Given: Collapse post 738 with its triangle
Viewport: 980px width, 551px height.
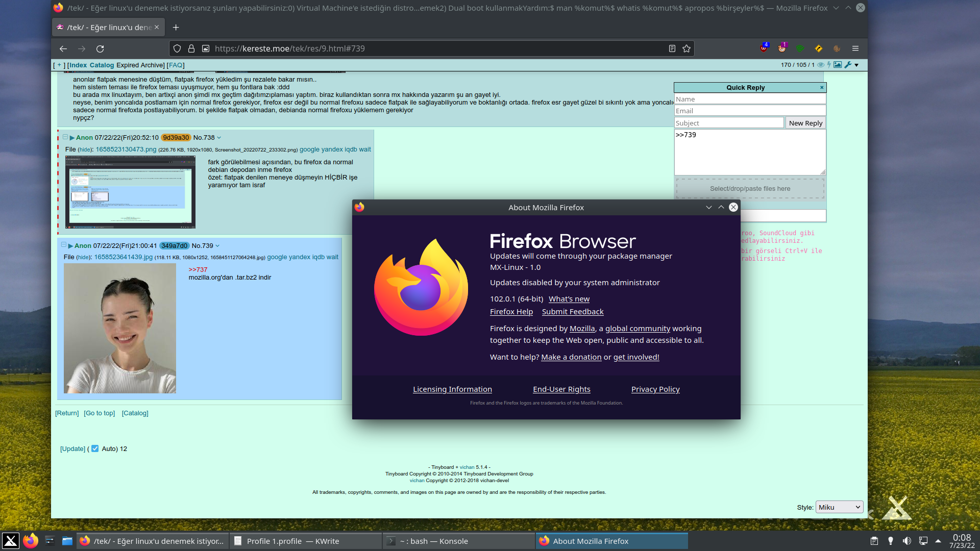Looking at the screenshot, I should coord(72,138).
